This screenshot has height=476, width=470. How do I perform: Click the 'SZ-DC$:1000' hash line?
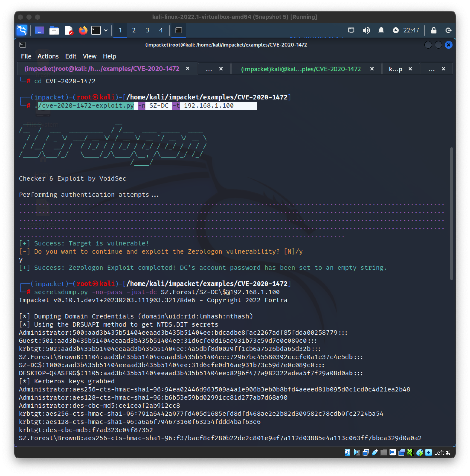pyautogui.click(x=172, y=365)
